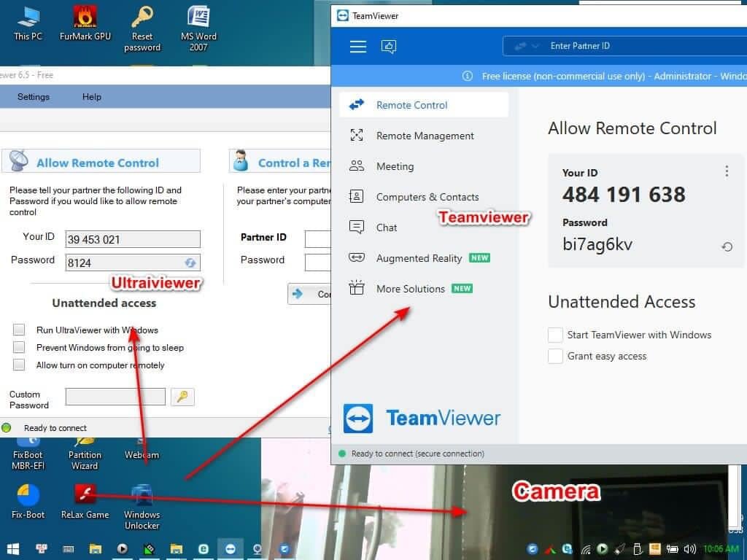
Task: Click the volume icon in system tray
Action: pos(690,549)
